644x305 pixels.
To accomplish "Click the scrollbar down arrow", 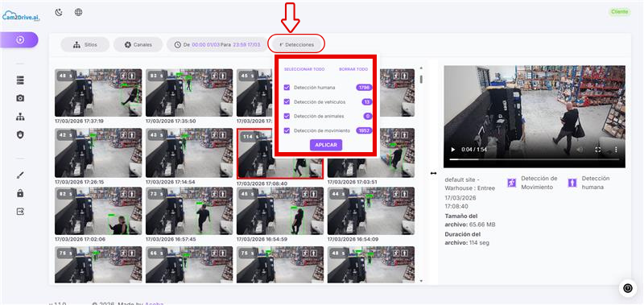I will pyautogui.click(x=421, y=281).
